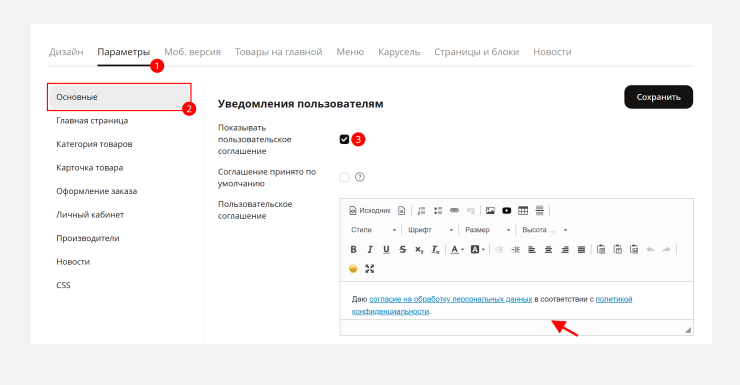
Task: Switch to the Параметры tab
Action: click(124, 52)
